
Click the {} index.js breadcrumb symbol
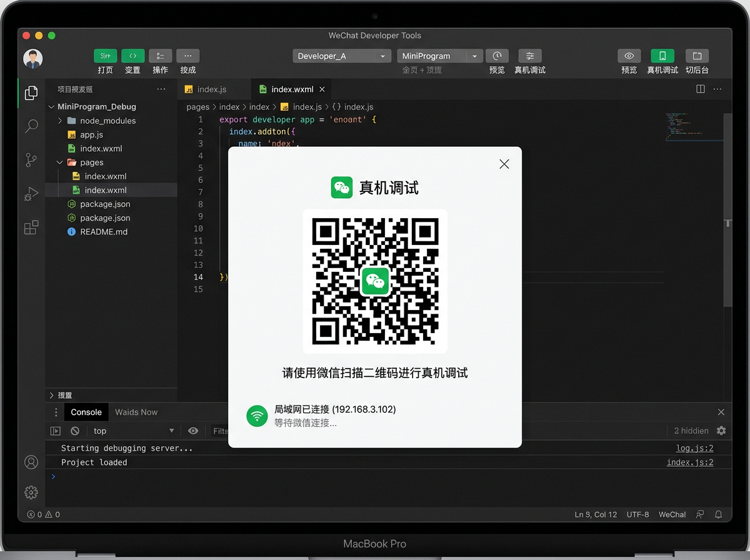coord(353,107)
